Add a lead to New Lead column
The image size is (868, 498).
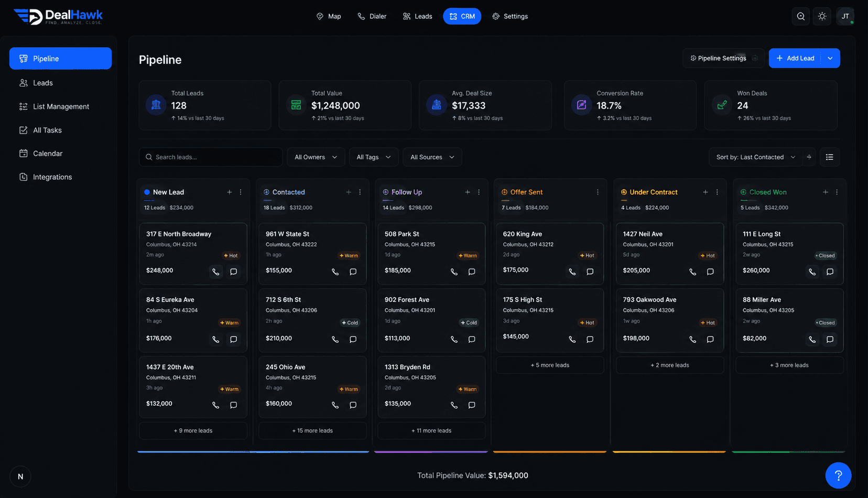coord(230,192)
